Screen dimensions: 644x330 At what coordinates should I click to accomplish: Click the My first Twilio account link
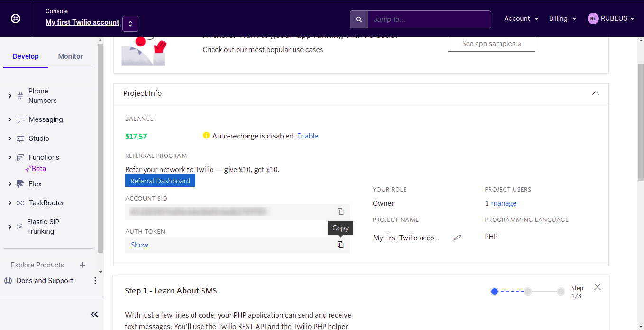[83, 22]
